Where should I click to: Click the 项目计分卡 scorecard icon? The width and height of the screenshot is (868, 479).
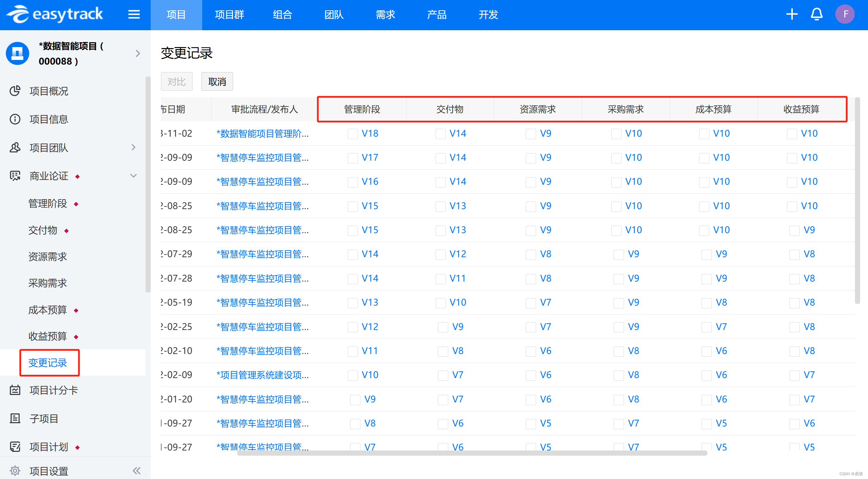click(15, 390)
